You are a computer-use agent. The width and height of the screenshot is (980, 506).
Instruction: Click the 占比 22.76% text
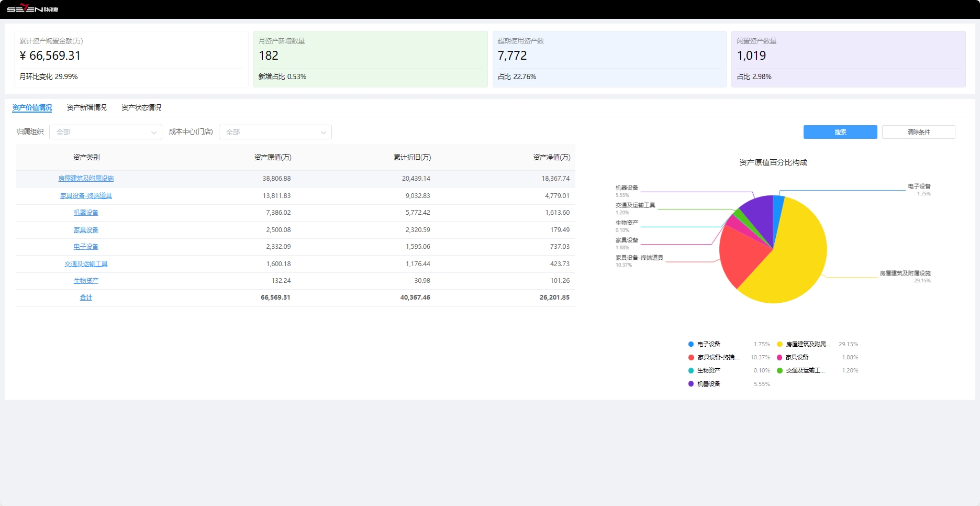517,76
